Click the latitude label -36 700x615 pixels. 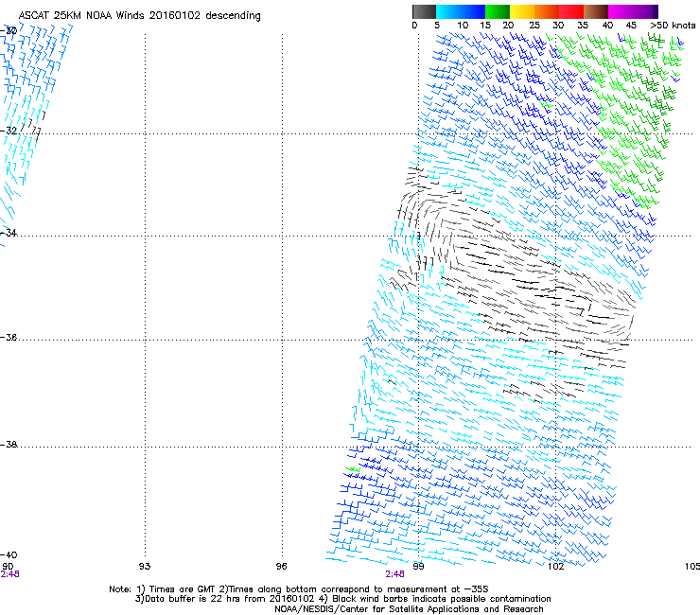tap(9, 337)
